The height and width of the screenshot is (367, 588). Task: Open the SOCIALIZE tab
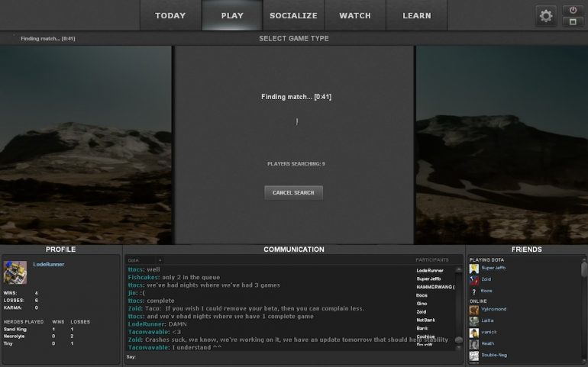click(x=293, y=15)
